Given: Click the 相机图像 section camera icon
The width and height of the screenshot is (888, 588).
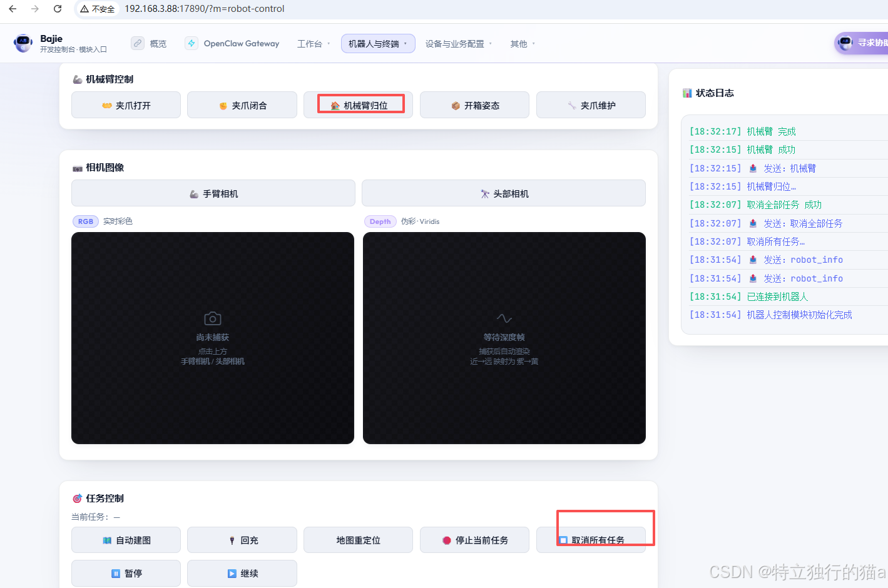Looking at the screenshot, I should 78,168.
